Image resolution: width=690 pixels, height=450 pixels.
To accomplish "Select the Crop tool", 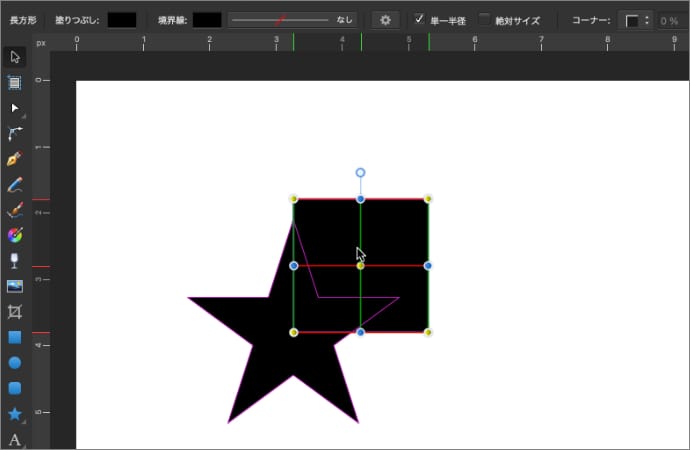I will 15,312.
